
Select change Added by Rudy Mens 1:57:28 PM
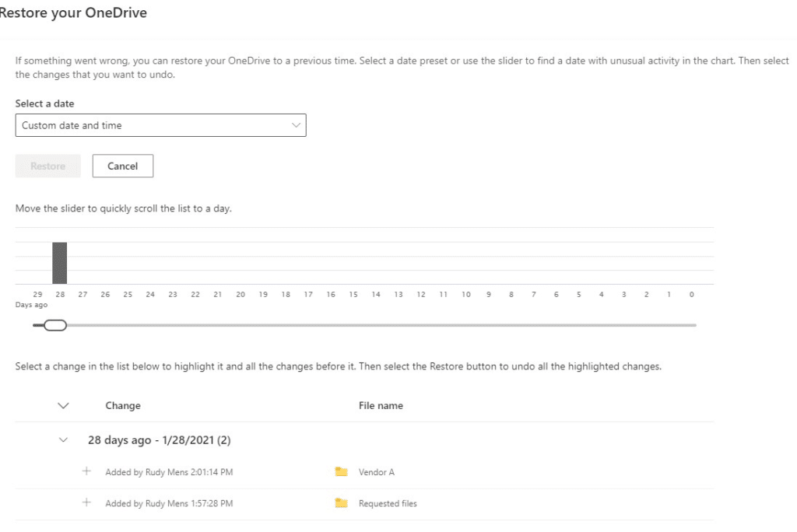[x=169, y=503]
